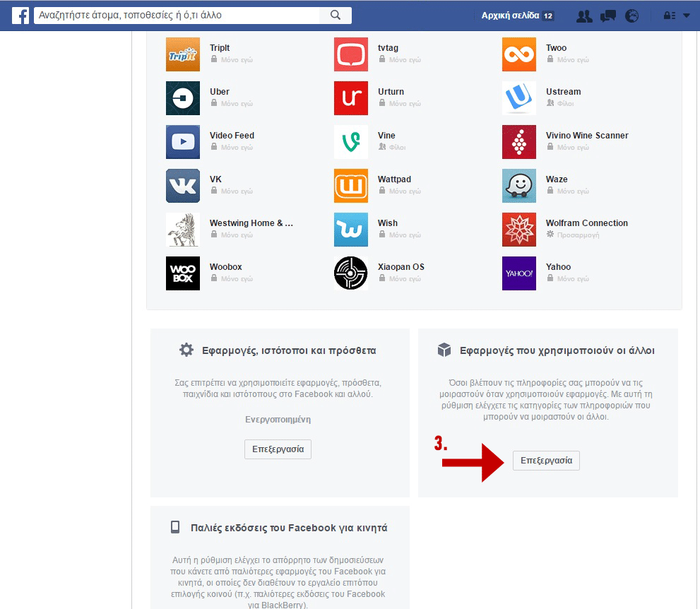Open the Video Feed app icon
The image size is (700, 609).
click(183, 142)
